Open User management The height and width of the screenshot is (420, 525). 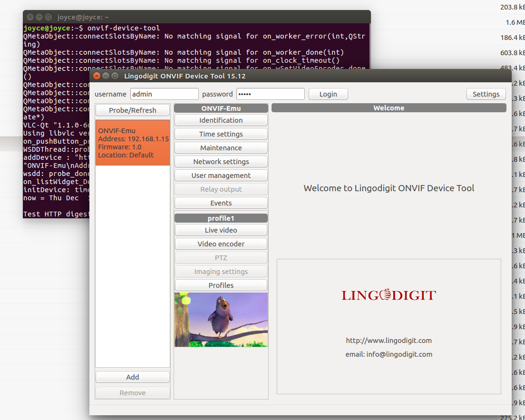pyautogui.click(x=221, y=175)
